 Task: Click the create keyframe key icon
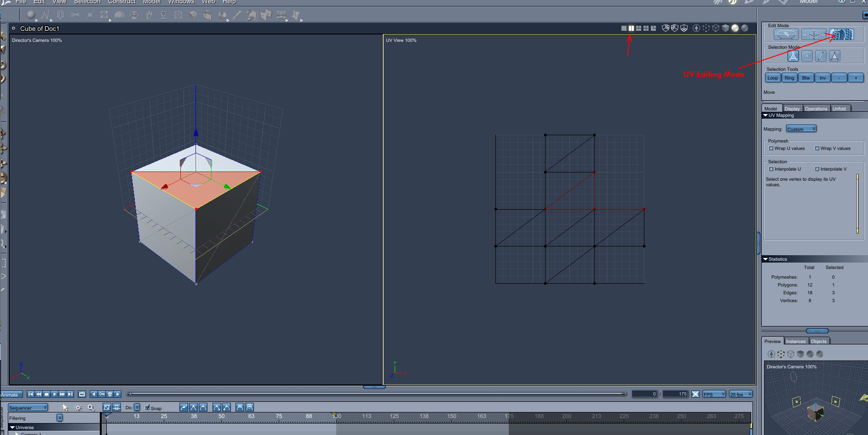coord(102,394)
